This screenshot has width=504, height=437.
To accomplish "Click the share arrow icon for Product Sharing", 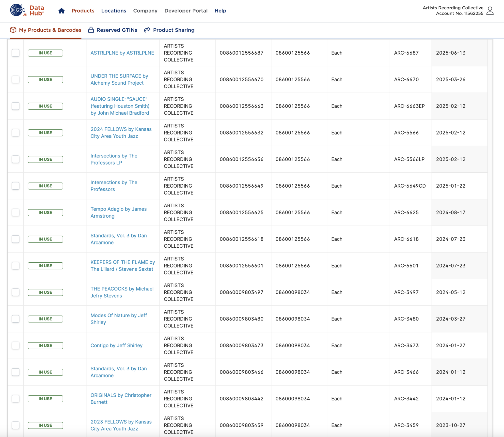I will pyautogui.click(x=147, y=30).
